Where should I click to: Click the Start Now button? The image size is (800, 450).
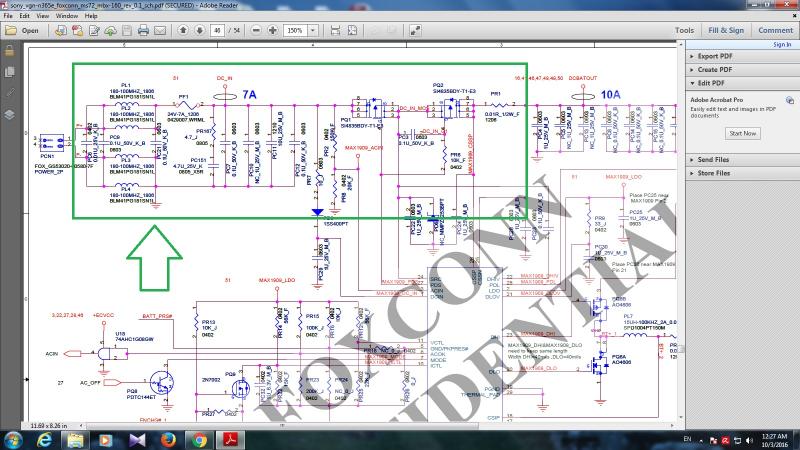coord(743,133)
